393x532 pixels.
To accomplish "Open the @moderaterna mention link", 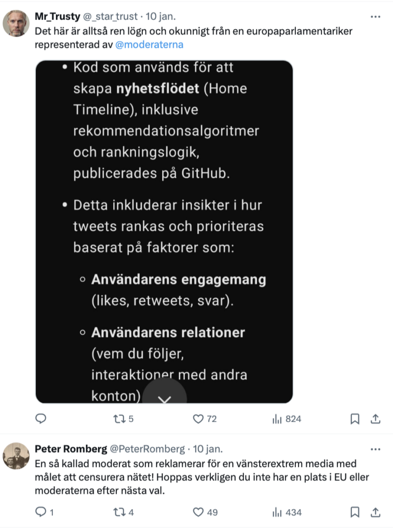I will pos(149,45).
